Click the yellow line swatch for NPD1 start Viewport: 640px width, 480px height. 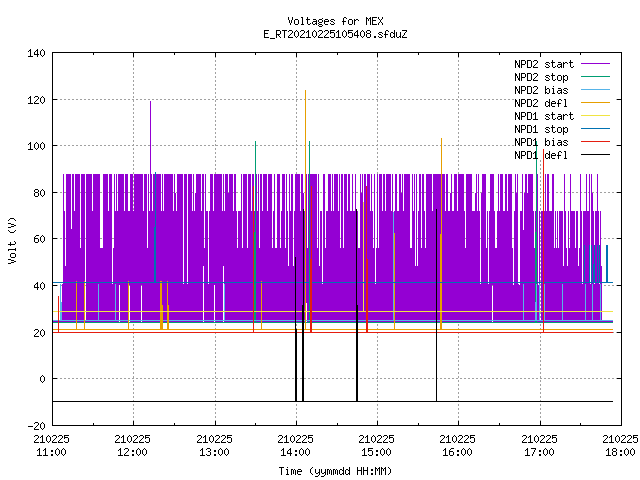[x=596, y=116]
